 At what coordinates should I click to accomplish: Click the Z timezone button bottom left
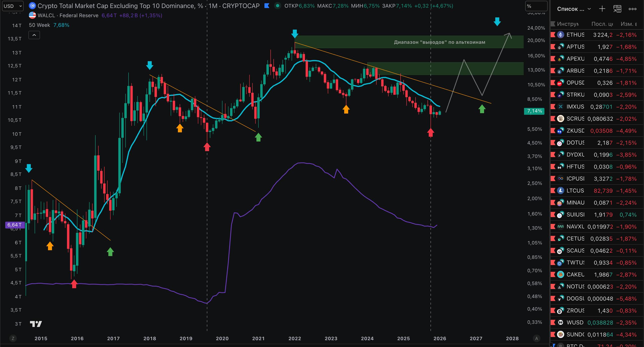[x=13, y=338]
